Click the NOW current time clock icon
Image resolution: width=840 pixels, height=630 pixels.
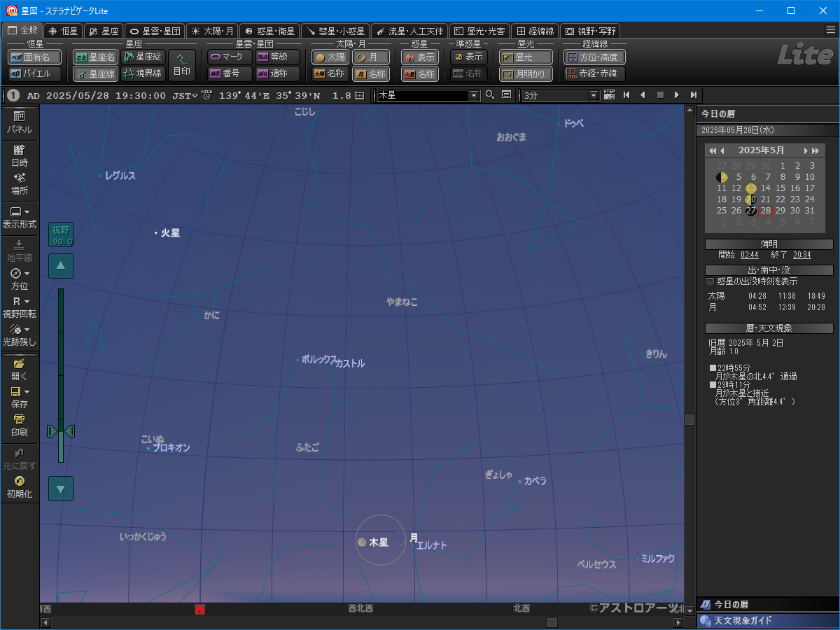pos(206,95)
